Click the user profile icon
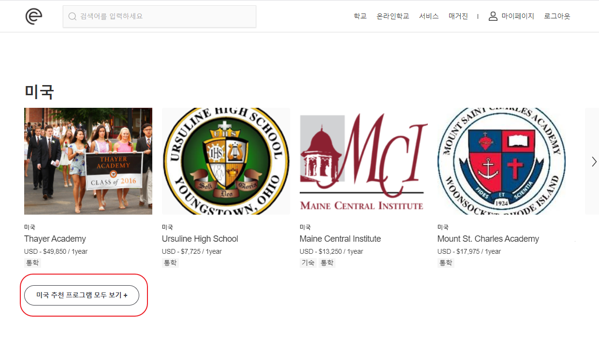The image size is (599, 364). [493, 16]
